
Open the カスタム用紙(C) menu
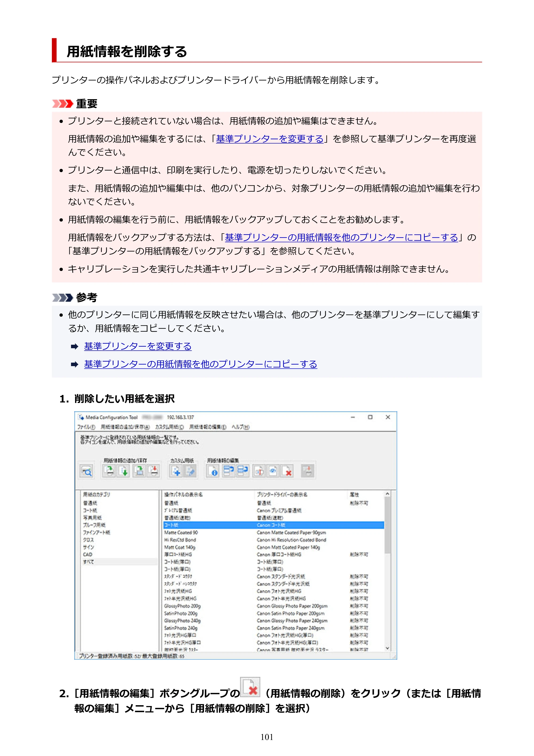[170, 427]
